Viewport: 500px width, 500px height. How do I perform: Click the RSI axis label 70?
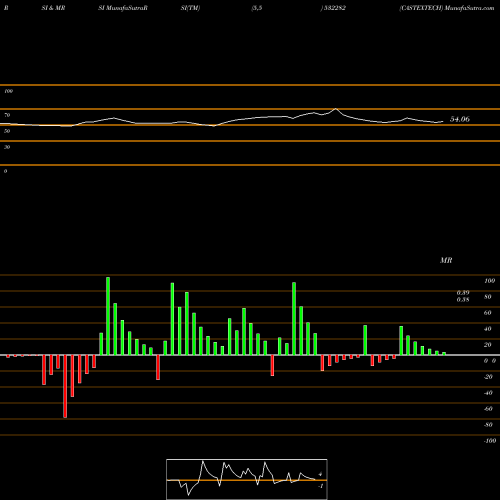7,115
